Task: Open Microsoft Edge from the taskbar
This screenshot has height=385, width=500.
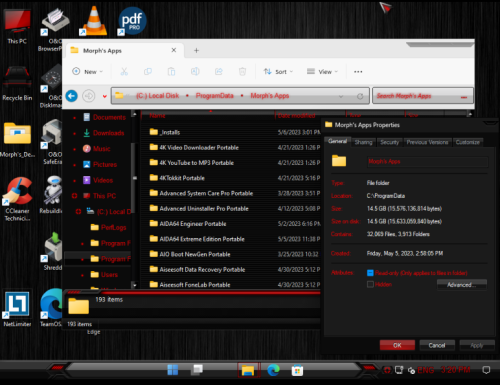Action: (273, 370)
